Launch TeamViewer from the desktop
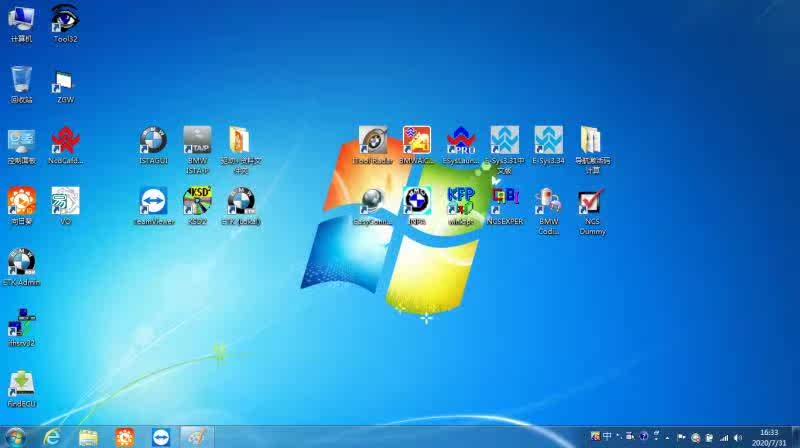This screenshot has height=448, width=800. click(153, 206)
